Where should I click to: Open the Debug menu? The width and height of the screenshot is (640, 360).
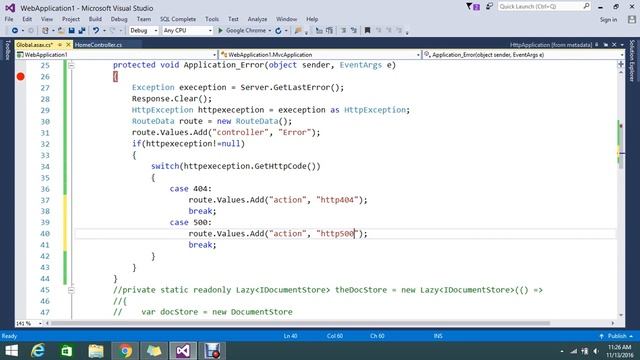[x=119, y=19]
